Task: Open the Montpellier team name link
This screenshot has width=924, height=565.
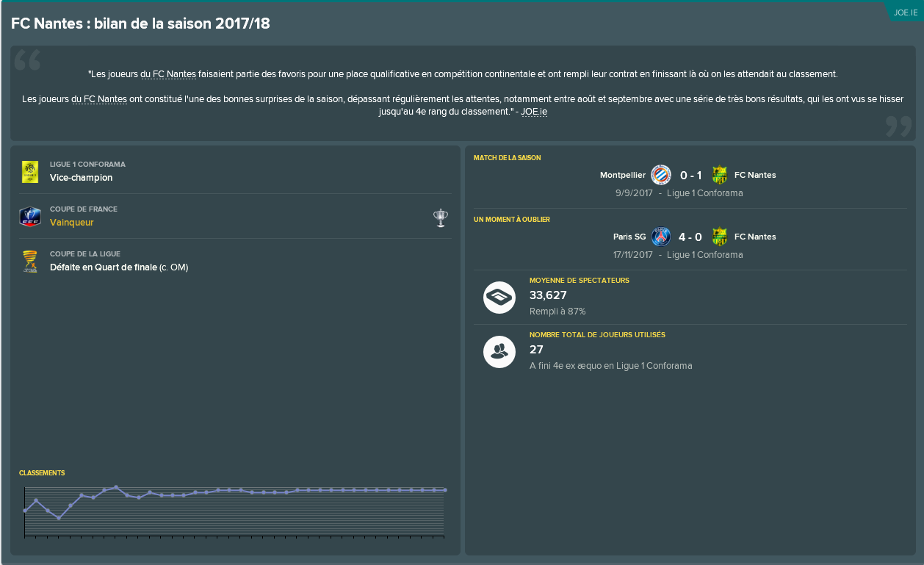Action: 623,175
